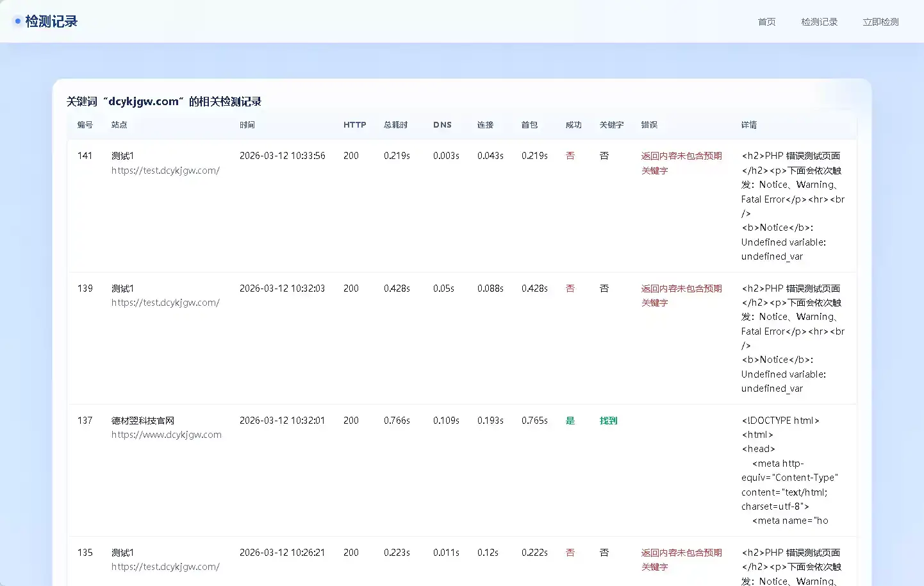The image size is (924, 586).
Task: Click the 时间 column header
Action: (247, 125)
